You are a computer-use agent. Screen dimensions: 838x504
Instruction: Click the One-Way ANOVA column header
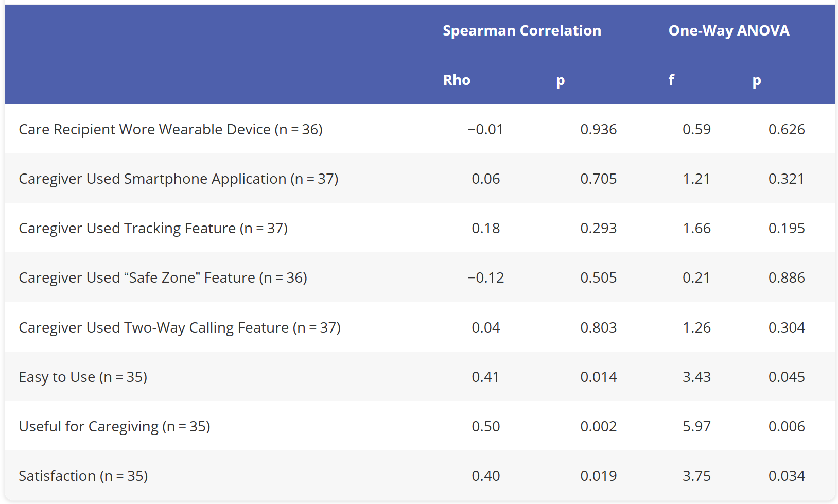(x=729, y=31)
